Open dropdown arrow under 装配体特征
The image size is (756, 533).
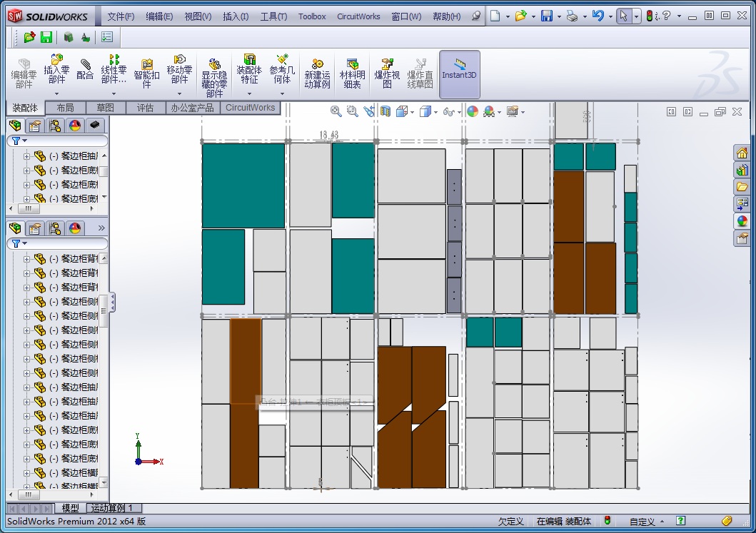click(x=249, y=93)
